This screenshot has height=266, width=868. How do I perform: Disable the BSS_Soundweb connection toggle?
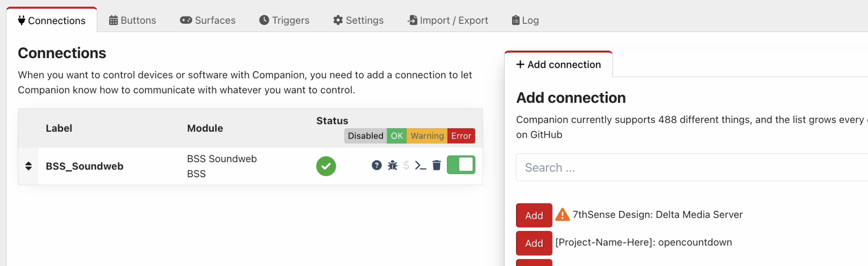(461, 165)
